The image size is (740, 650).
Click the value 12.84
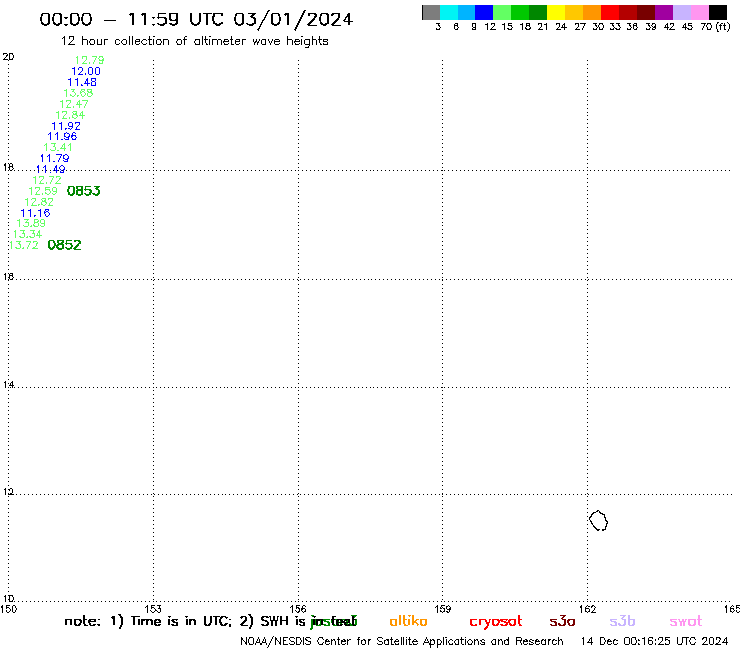click(x=70, y=115)
